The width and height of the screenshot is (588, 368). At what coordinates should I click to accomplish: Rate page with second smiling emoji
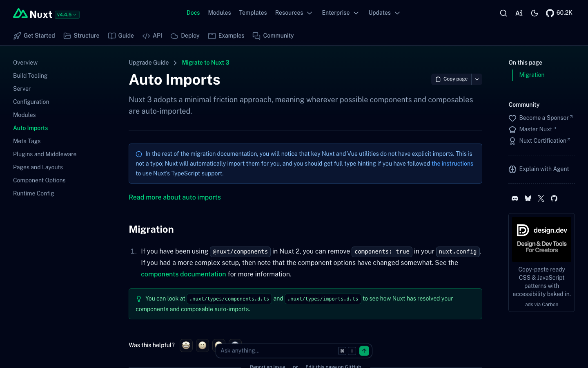(x=203, y=345)
